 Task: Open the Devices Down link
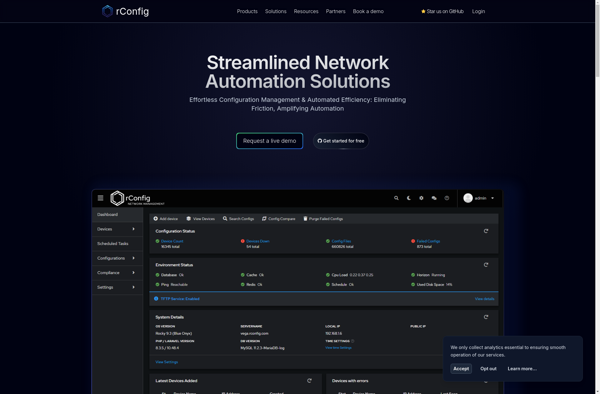[258, 241]
